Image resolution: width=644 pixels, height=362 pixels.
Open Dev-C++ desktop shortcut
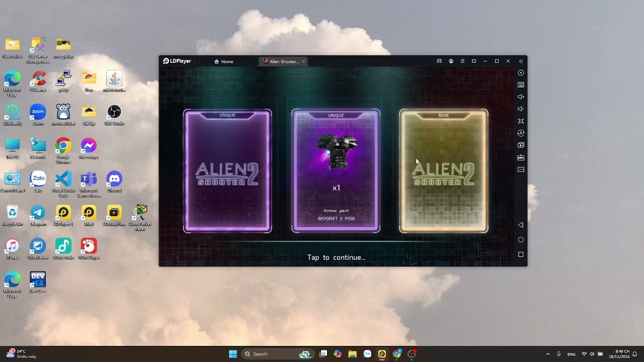coord(38,282)
